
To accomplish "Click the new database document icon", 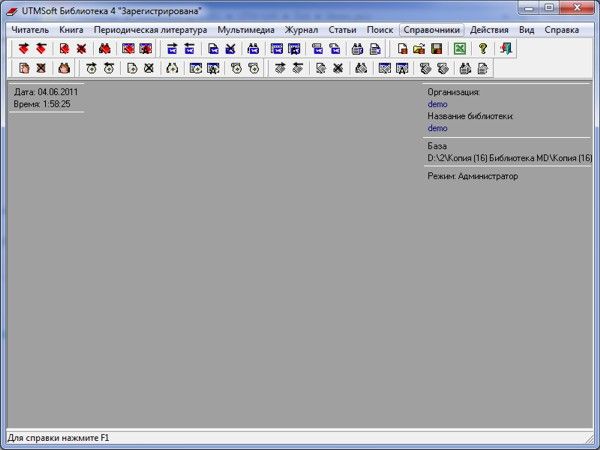I will click(402, 49).
